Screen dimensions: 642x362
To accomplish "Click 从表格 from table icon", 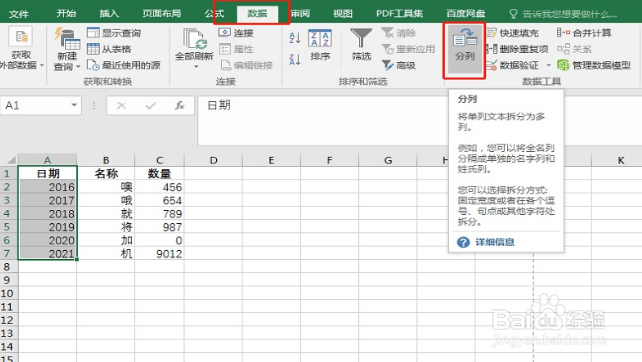I will click(93, 49).
